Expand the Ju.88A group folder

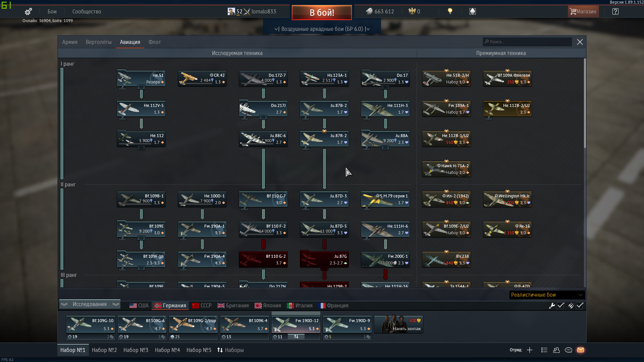(385, 147)
